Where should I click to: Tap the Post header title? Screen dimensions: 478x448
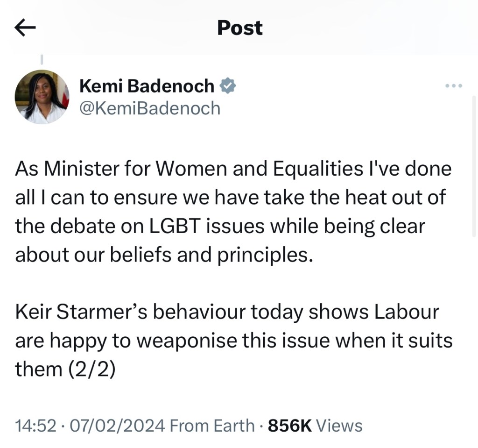(239, 28)
